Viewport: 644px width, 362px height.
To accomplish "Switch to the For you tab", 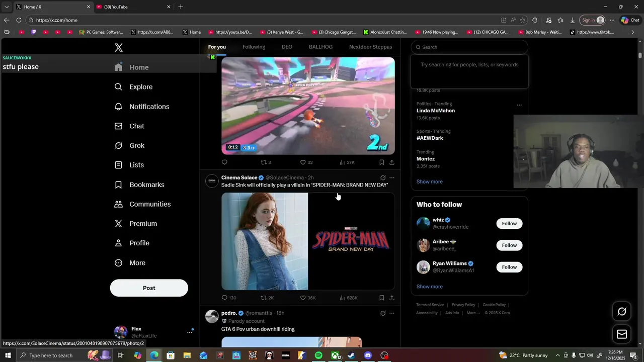I will pyautogui.click(x=217, y=47).
